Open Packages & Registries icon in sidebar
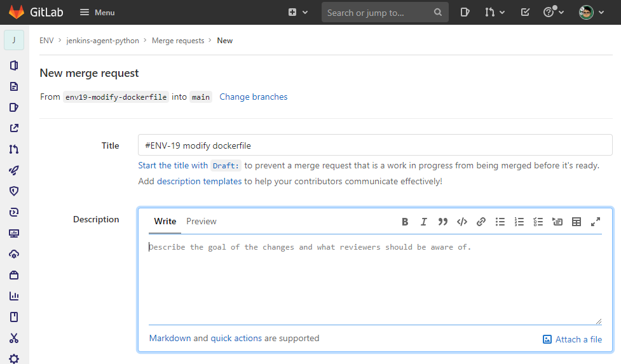 point(14,275)
